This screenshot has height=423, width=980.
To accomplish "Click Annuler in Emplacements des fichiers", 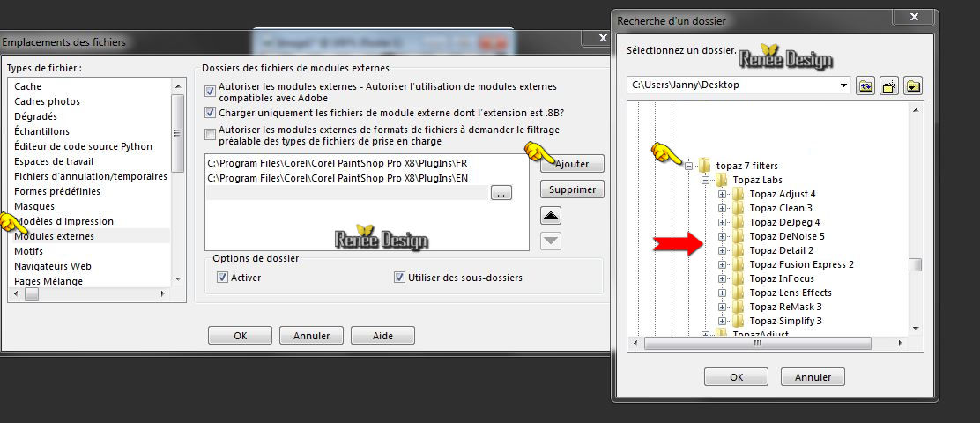I will pos(312,336).
